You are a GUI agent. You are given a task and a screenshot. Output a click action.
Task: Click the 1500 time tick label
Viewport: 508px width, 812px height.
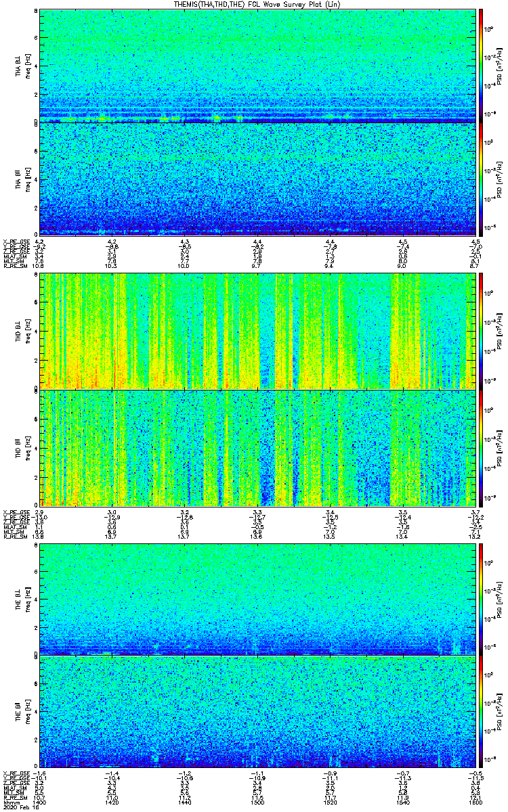pyautogui.click(x=258, y=803)
